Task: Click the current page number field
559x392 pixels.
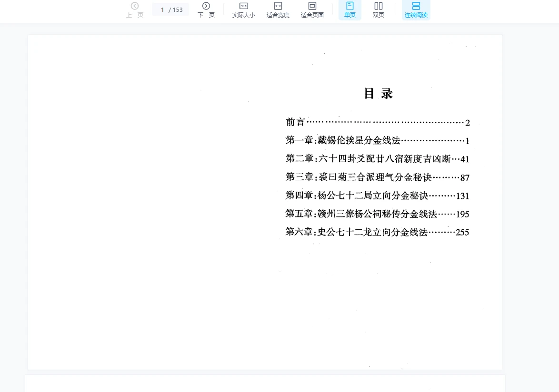Action: (162, 10)
